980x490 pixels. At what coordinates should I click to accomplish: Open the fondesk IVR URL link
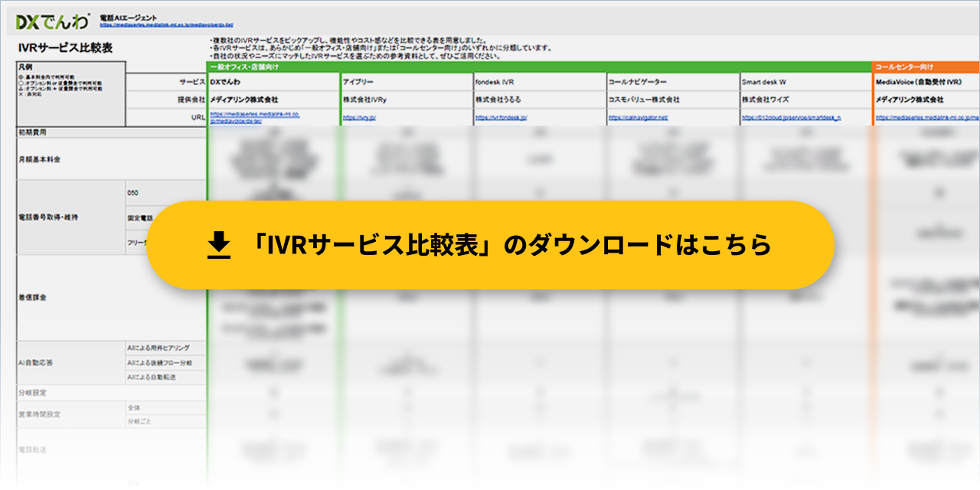pyautogui.click(x=501, y=118)
